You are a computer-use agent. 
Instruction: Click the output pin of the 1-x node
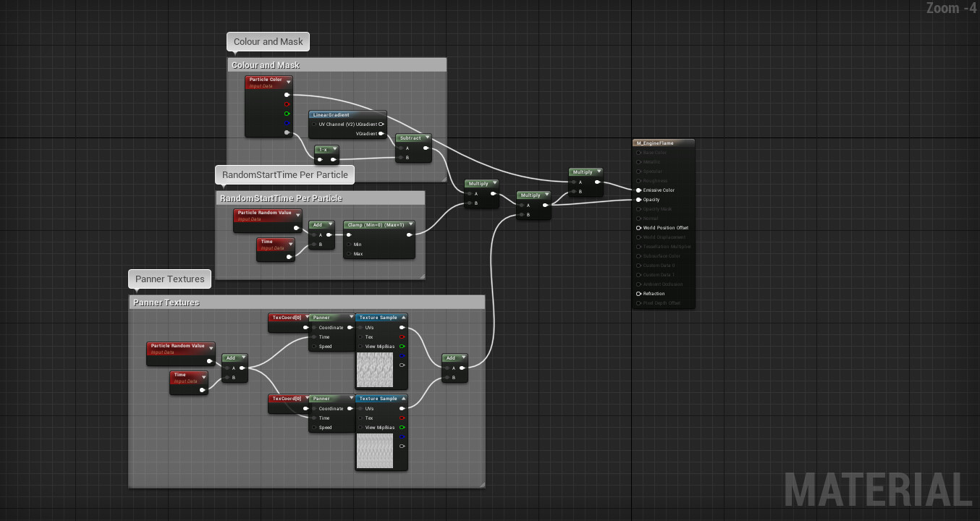click(333, 159)
